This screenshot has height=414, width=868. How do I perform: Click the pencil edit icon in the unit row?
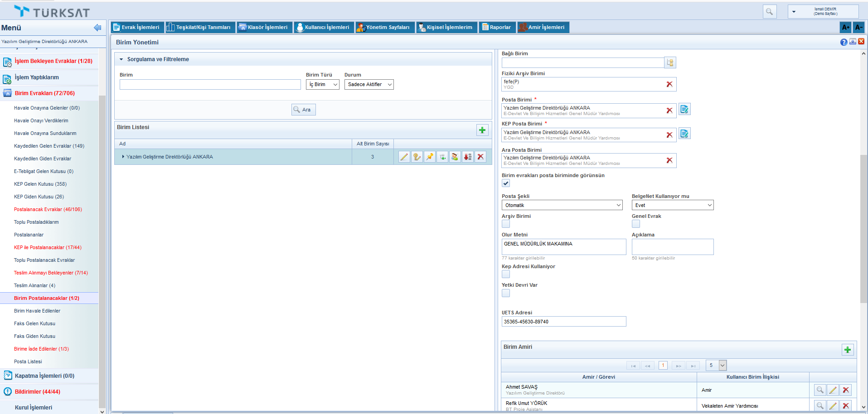404,157
